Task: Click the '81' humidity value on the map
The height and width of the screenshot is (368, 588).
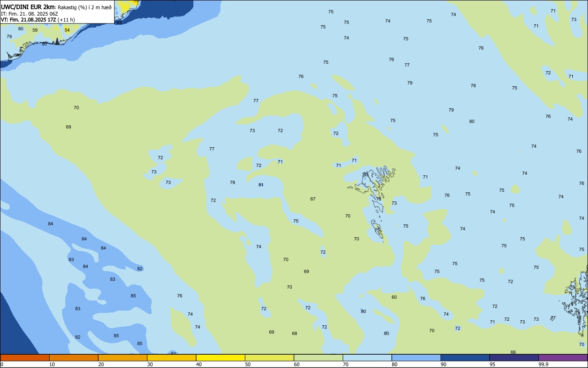Action: (261, 185)
